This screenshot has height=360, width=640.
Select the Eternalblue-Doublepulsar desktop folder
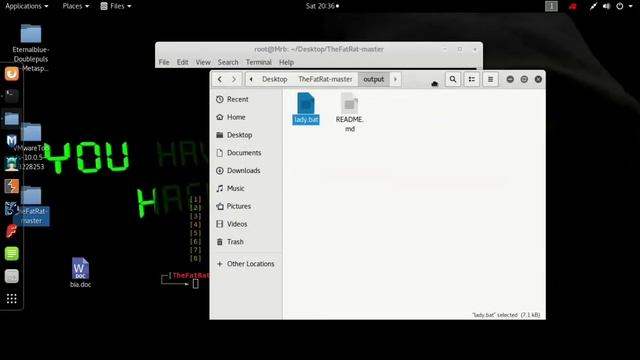pos(31,48)
